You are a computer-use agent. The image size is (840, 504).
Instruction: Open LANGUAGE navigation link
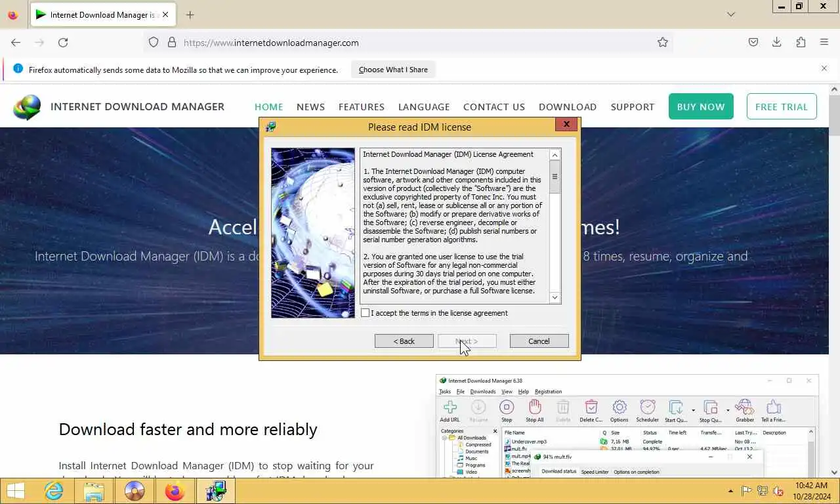point(424,107)
